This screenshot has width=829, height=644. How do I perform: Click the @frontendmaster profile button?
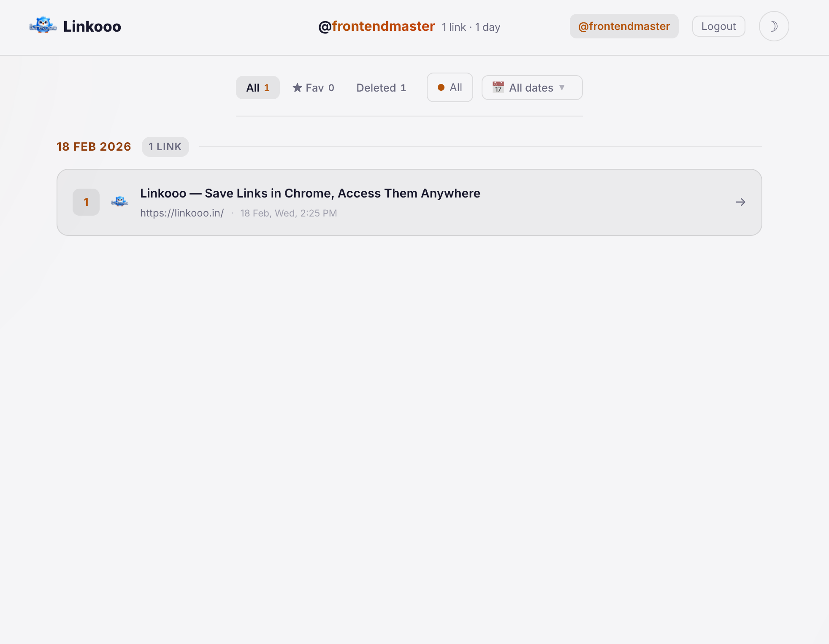pyautogui.click(x=623, y=26)
